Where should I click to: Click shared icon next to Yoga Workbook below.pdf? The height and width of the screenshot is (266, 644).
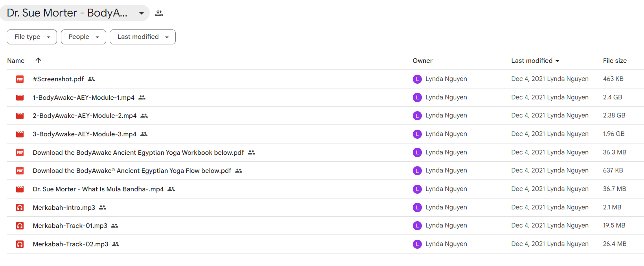252,152
